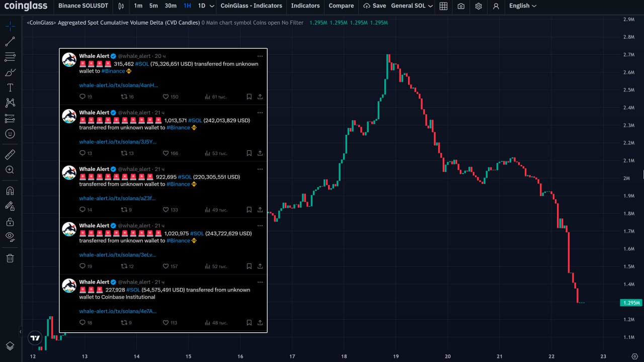Open CoinGlass - Indicators menu
This screenshot has width=644, height=362.
point(251,6)
